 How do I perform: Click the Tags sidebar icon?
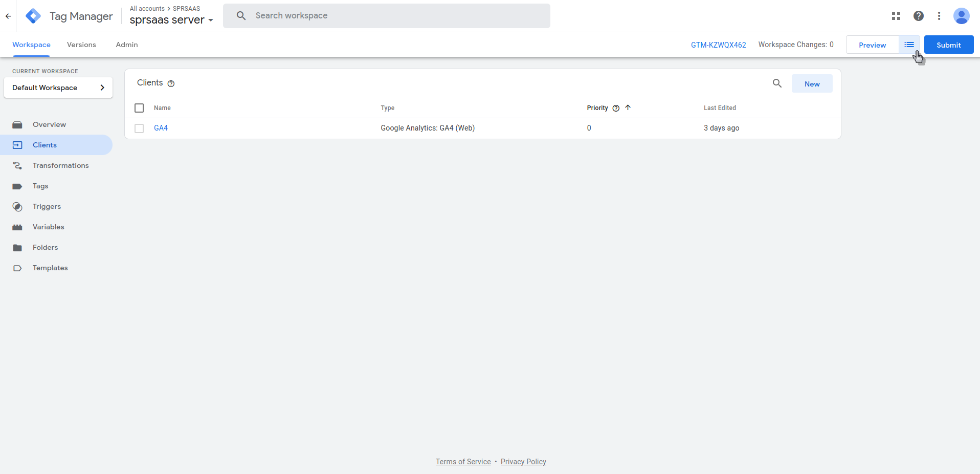(x=17, y=186)
